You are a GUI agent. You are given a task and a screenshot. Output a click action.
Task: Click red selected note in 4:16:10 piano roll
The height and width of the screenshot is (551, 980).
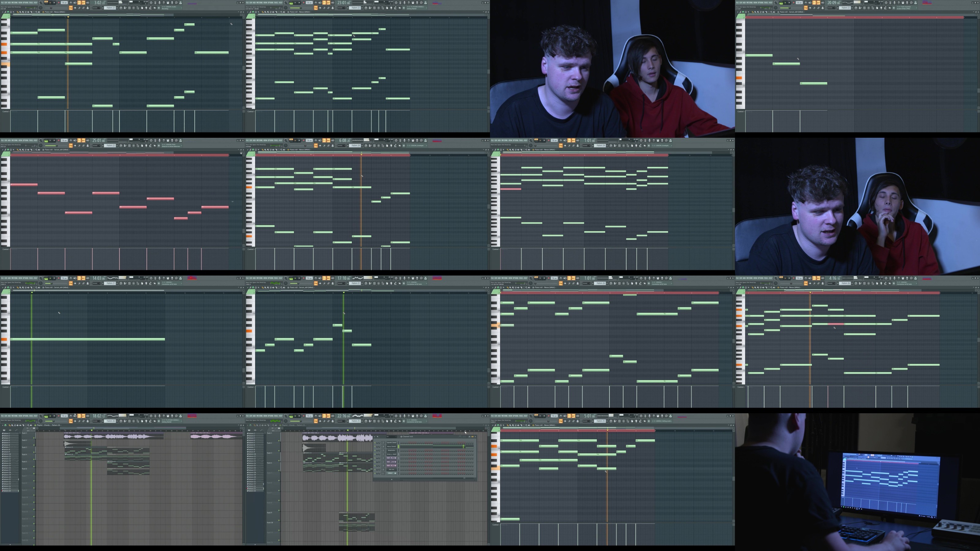836,324
